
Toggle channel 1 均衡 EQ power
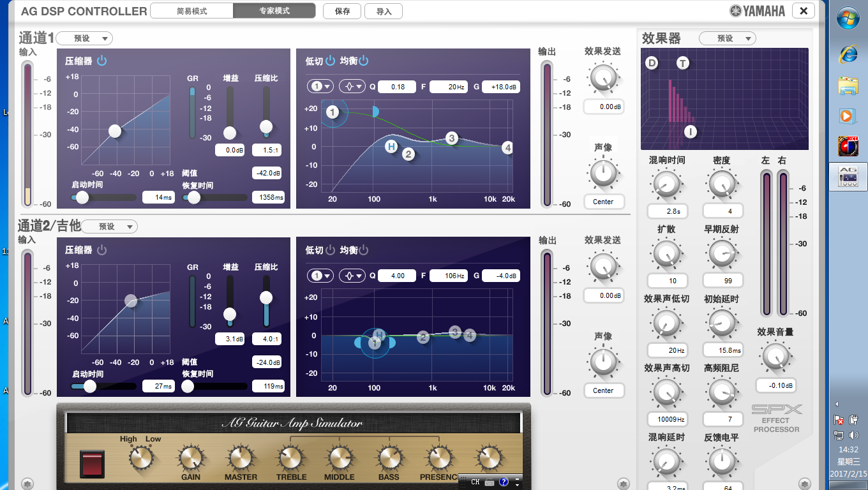[x=363, y=61]
